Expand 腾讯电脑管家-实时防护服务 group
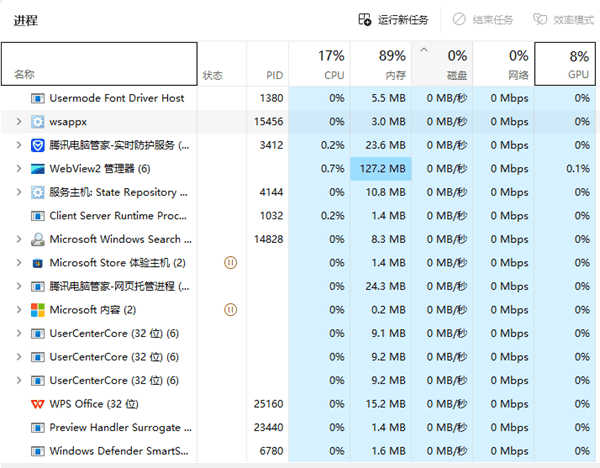 click(x=18, y=145)
